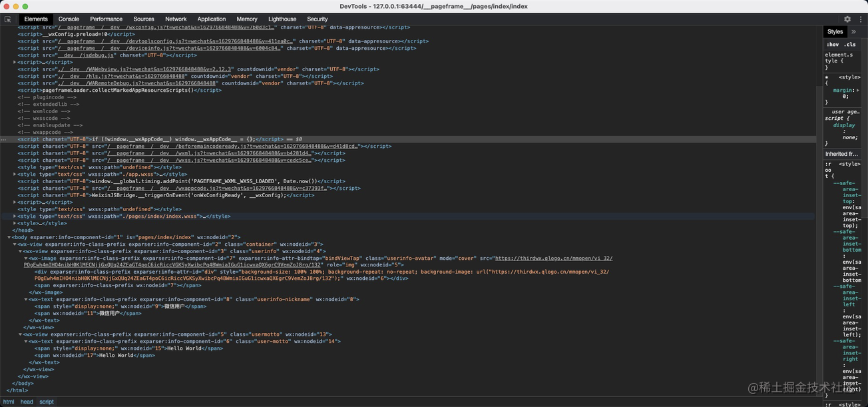The height and width of the screenshot is (407, 868).
Task: Open the Performance tab
Action: point(107,19)
